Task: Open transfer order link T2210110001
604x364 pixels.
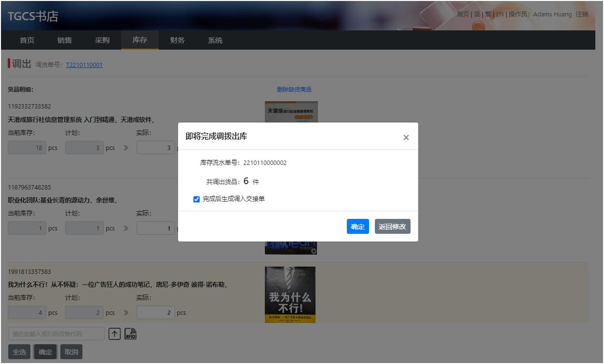Action: point(84,65)
